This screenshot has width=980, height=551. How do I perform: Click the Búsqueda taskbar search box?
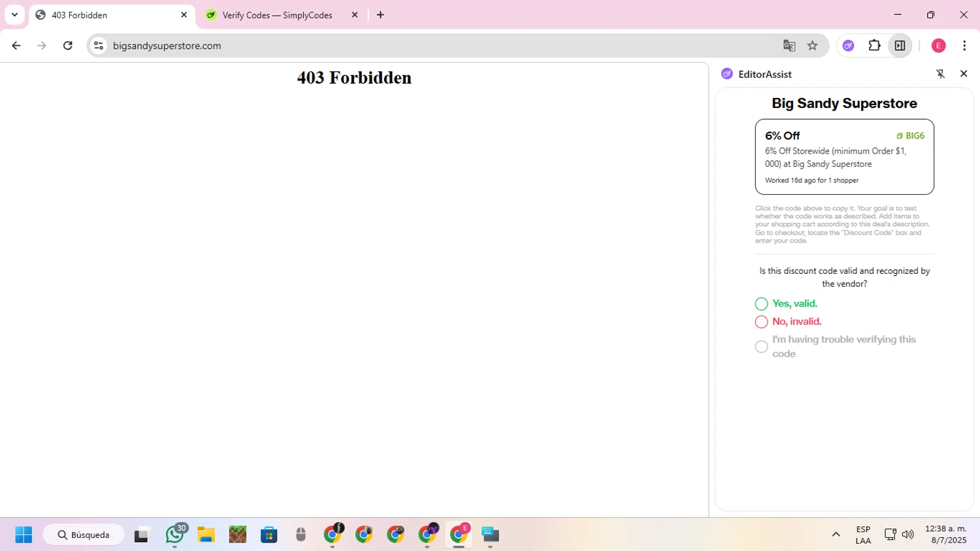(84, 535)
